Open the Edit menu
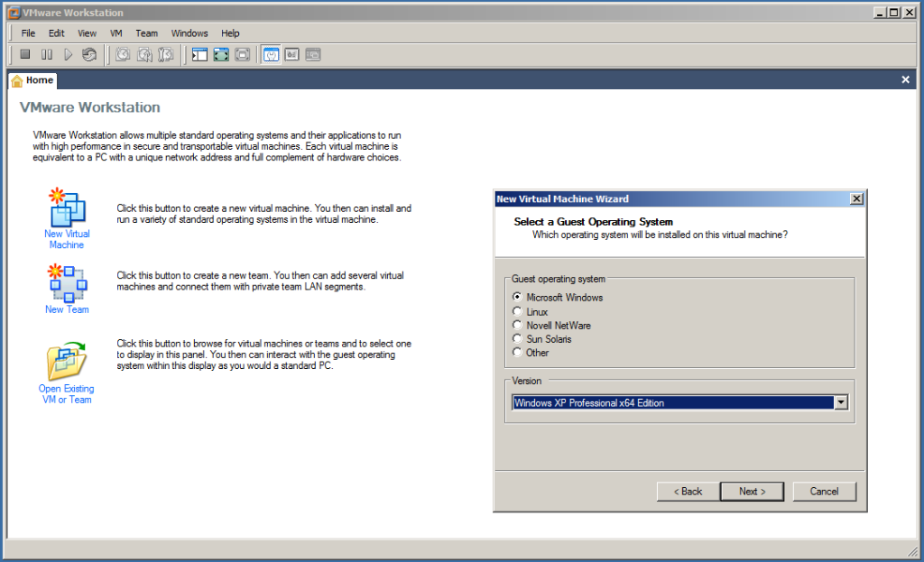924x562 pixels. pyautogui.click(x=57, y=33)
